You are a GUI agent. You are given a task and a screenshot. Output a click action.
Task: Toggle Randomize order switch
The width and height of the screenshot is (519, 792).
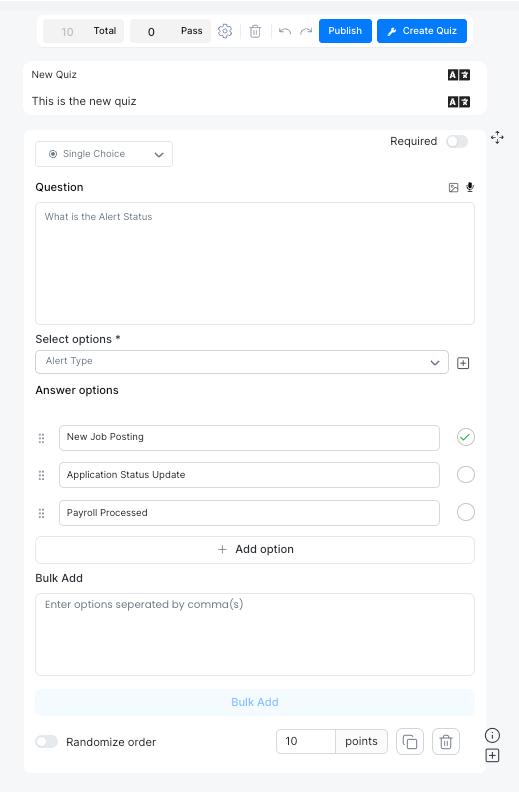[46, 741]
